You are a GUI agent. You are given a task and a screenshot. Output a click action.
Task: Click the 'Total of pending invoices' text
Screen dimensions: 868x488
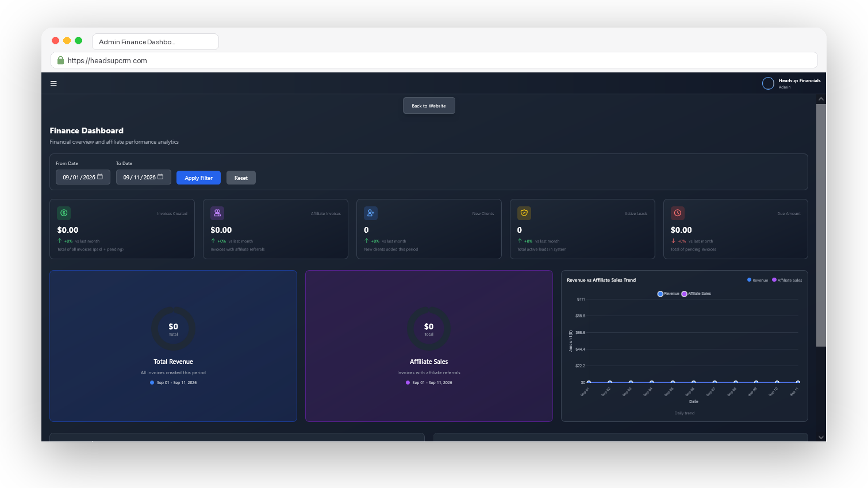[x=693, y=249]
